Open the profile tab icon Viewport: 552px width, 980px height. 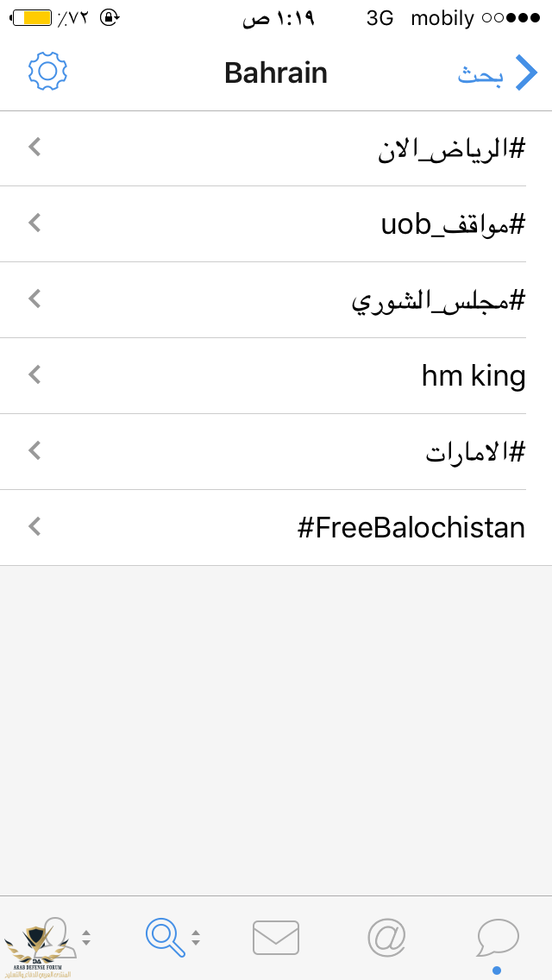[57, 937]
